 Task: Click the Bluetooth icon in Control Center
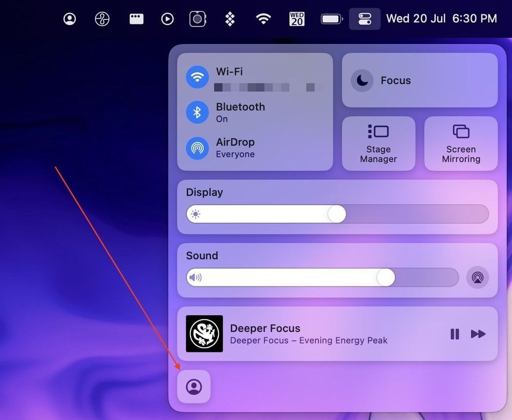point(197,113)
